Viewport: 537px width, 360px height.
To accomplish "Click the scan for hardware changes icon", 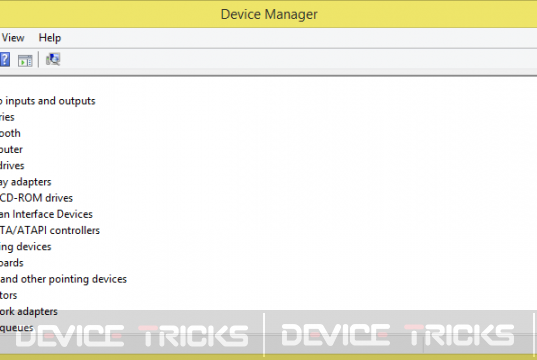I will point(53,60).
